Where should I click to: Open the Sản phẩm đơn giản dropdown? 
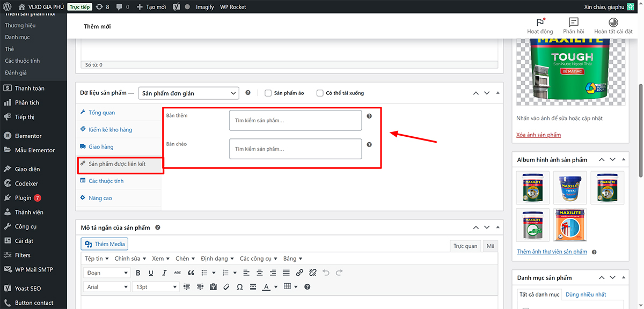(188, 93)
